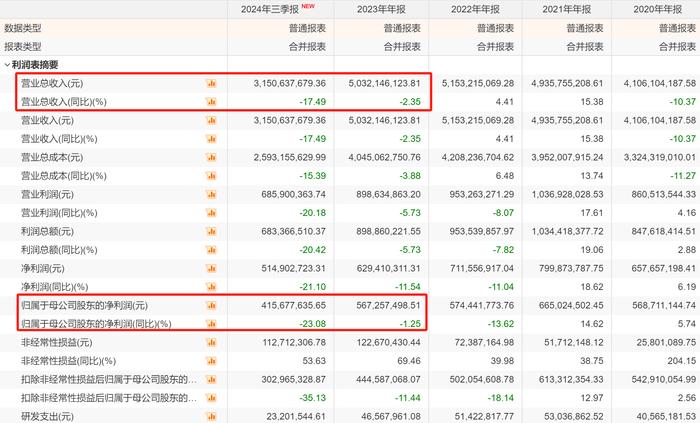
Task: Select value 2,593,155,629.99 cell
Action: 290,158
